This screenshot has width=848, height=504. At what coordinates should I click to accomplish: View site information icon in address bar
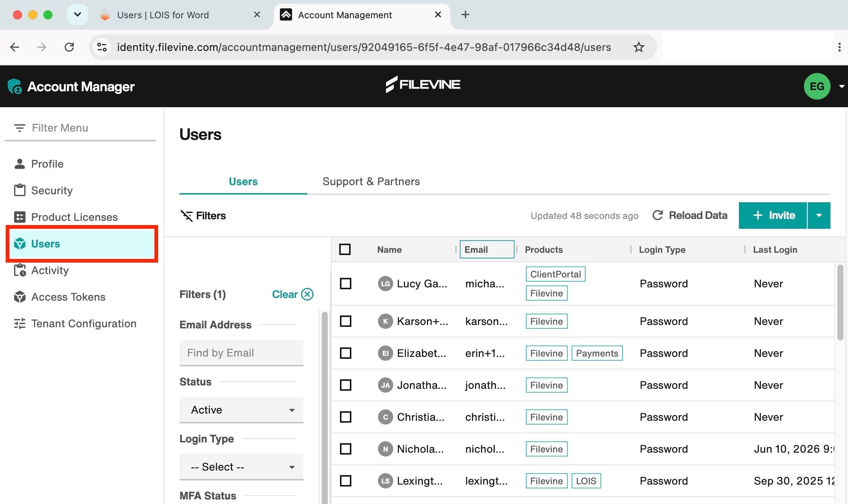click(102, 47)
